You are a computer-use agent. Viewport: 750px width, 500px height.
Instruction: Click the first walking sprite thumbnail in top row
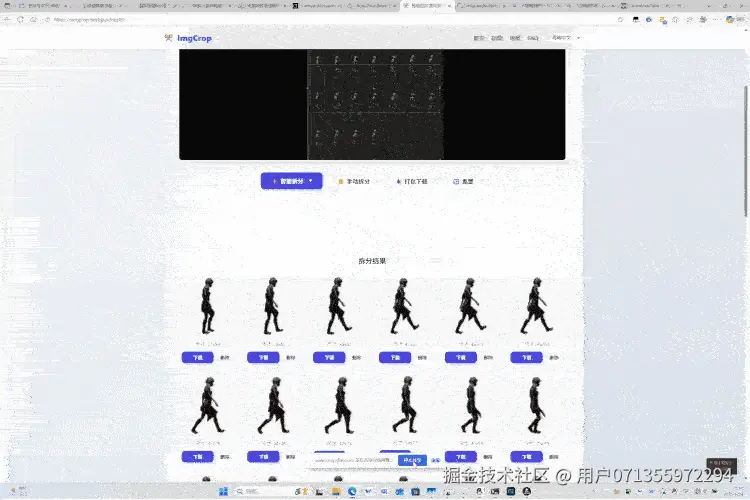[x=208, y=306]
